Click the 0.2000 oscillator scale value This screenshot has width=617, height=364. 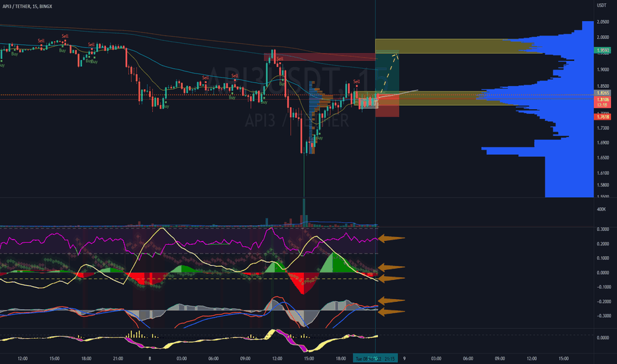coord(603,244)
